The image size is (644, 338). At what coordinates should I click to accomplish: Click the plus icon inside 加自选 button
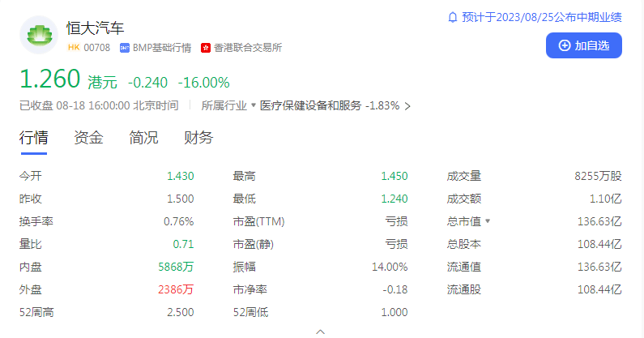click(565, 45)
